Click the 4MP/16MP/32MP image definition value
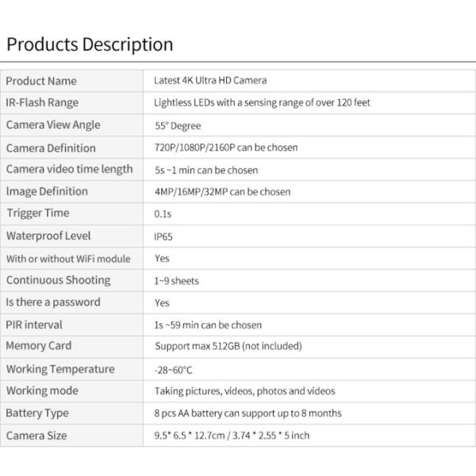Screen dimensions: 476x476 (x=222, y=191)
